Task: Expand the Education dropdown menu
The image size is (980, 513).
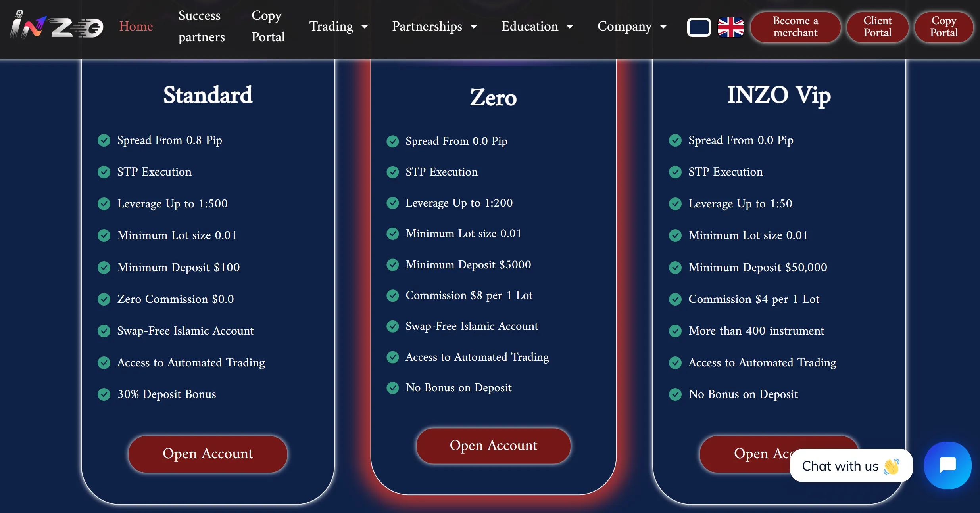Action: [537, 26]
